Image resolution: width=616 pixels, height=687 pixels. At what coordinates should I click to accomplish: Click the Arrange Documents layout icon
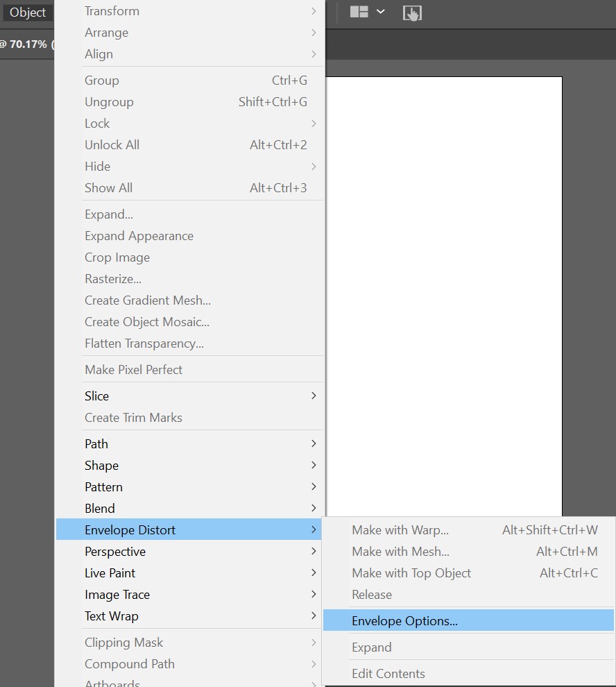pyautogui.click(x=359, y=12)
